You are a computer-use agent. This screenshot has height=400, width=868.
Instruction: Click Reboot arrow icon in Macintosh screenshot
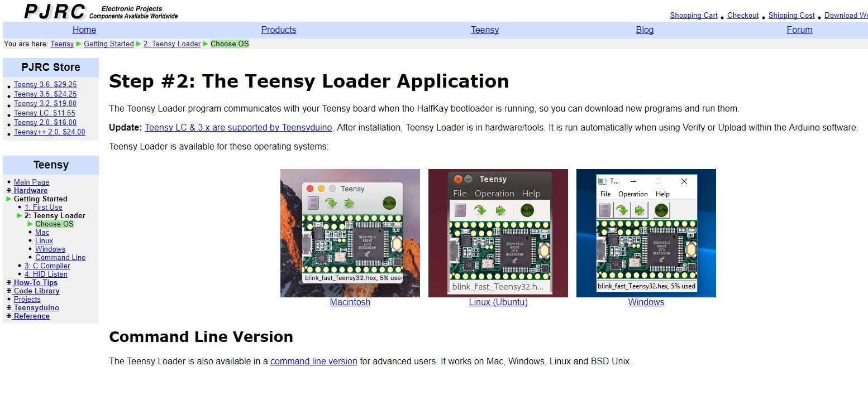[x=349, y=203]
